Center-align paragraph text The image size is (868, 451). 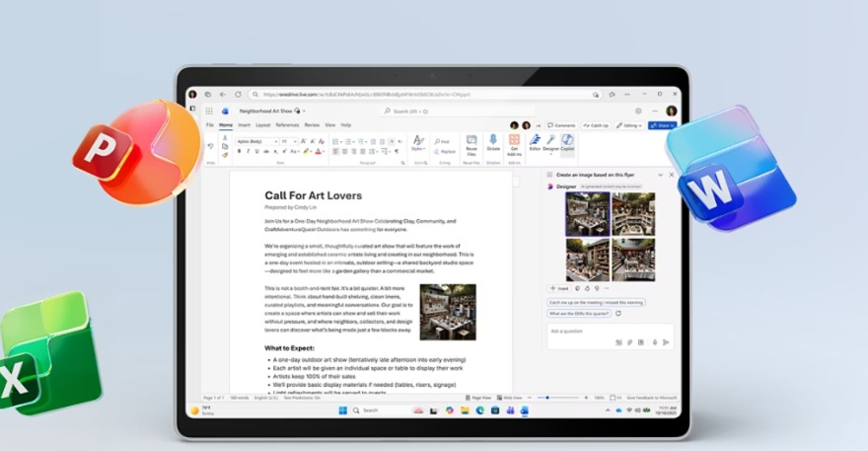[x=345, y=151]
